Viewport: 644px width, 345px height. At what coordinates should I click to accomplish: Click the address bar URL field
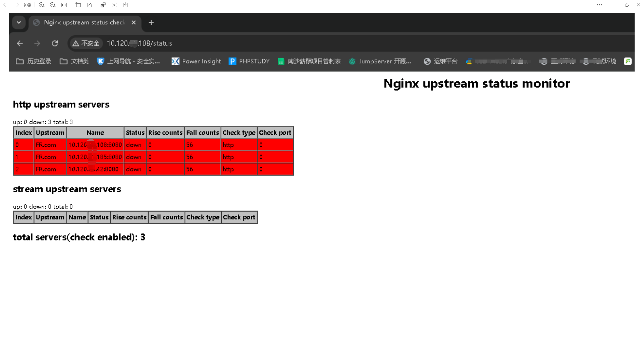coord(140,43)
